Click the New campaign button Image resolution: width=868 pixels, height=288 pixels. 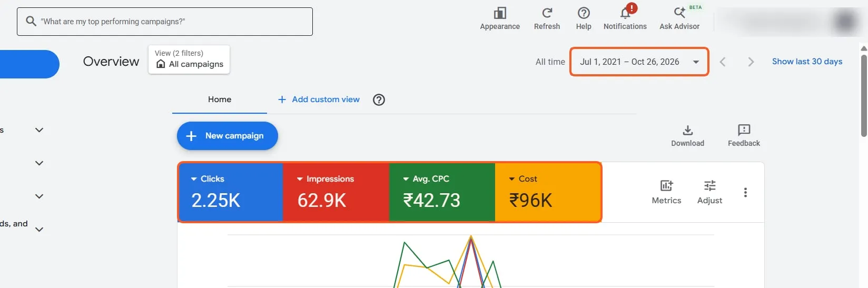pyautogui.click(x=228, y=136)
